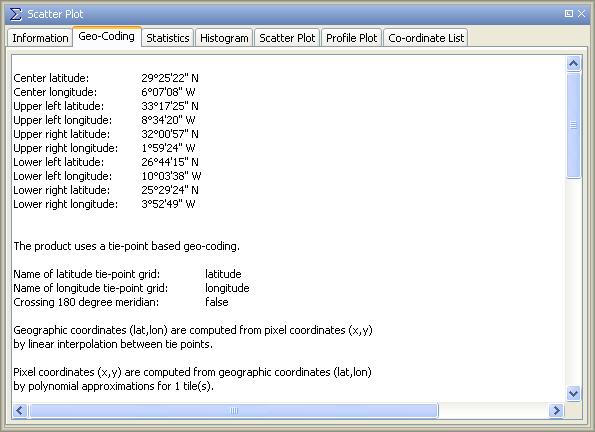595x432 pixels.
Task: Click the sigma icon in title bar
Action: click(16, 14)
